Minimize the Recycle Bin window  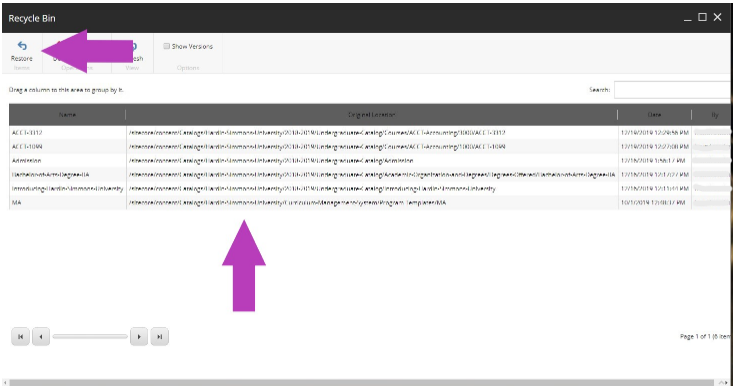pyautogui.click(x=687, y=19)
